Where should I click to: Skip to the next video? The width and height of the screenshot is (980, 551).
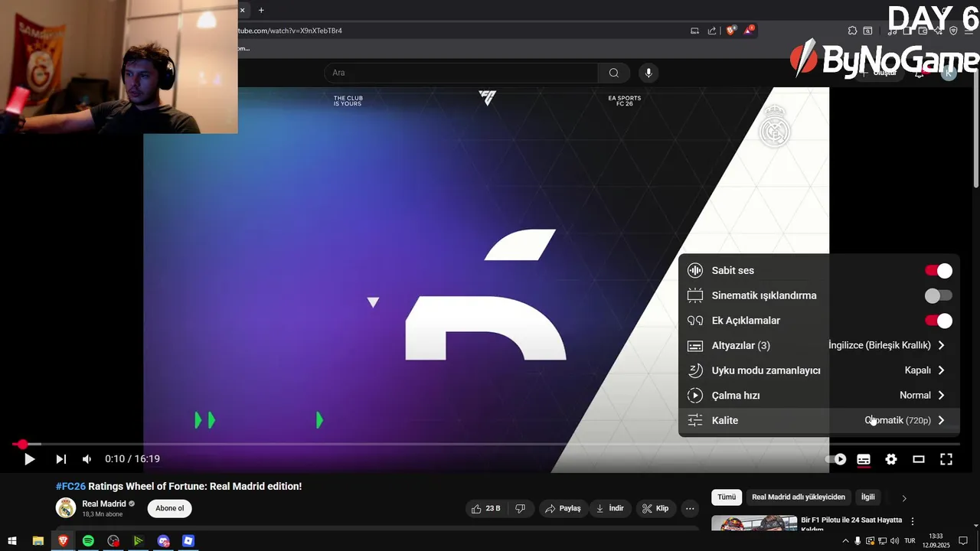coord(61,459)
